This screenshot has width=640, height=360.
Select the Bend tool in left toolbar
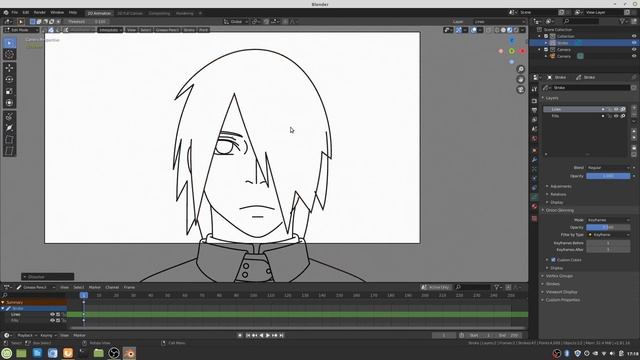pyautogui.click(x=9, y=140)
